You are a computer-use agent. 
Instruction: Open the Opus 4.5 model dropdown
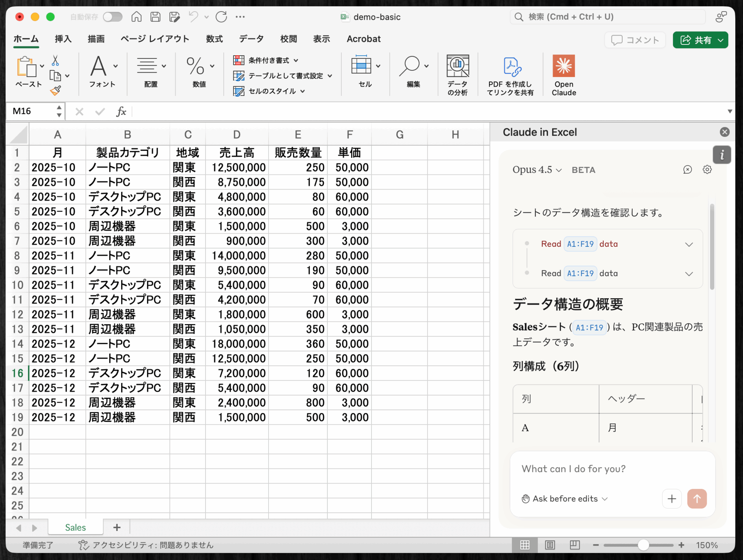537,170
